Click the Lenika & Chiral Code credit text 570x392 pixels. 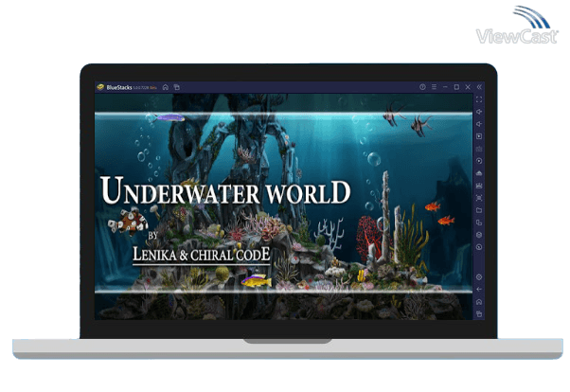coord(202,255)
